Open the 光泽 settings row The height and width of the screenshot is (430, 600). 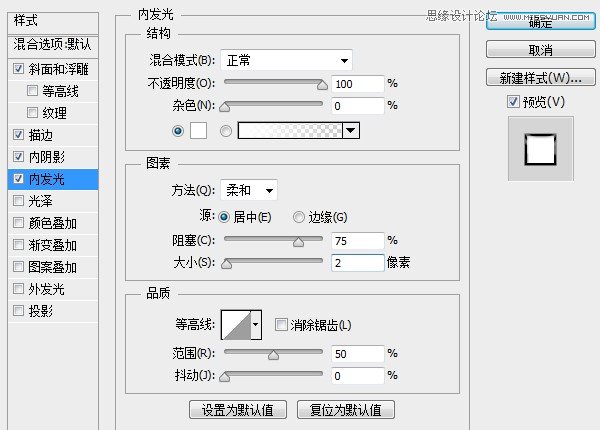53,201
